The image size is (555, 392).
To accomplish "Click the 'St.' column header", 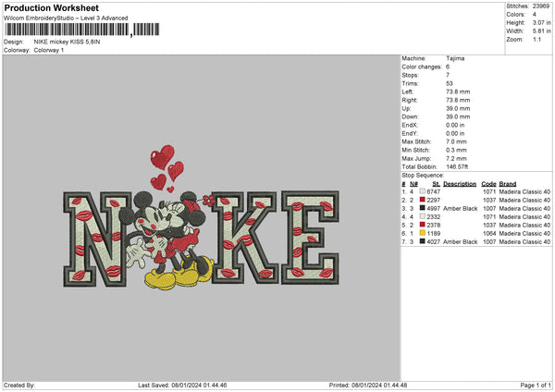I will click(x=437, y=184).
